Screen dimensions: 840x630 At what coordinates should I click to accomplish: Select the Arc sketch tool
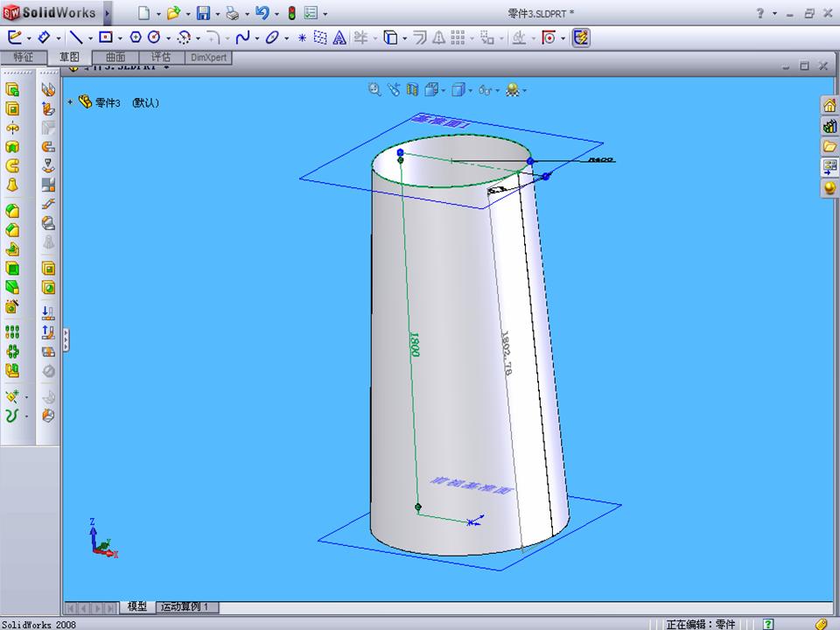[x=185, y=38]
